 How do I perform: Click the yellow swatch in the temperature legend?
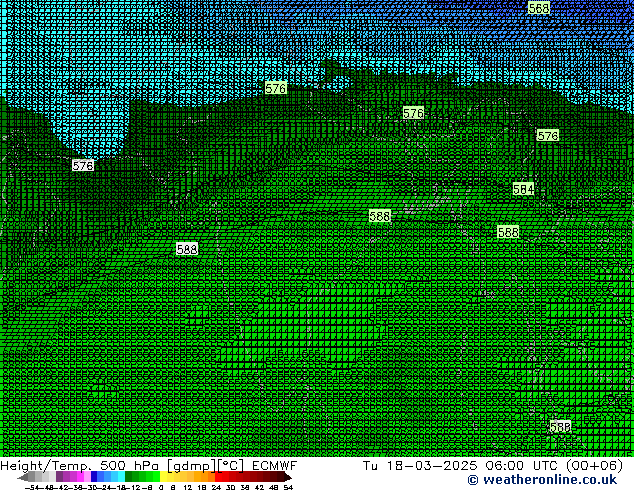(x=163, y=476)
